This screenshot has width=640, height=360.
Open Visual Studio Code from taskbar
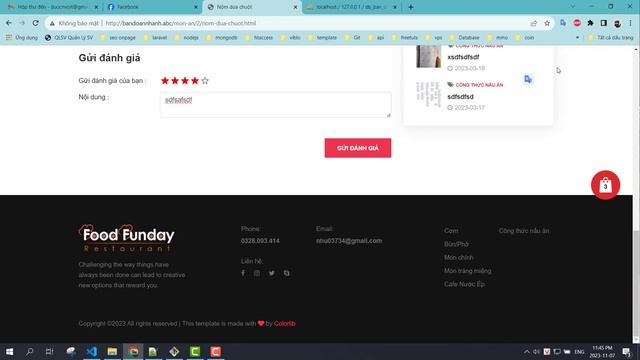(x=91, y=351)
